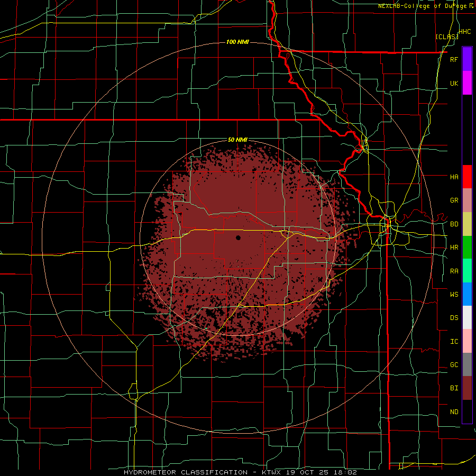Click the HA legend label
Viewport: 476px width, 476px height.
point(454,177)
